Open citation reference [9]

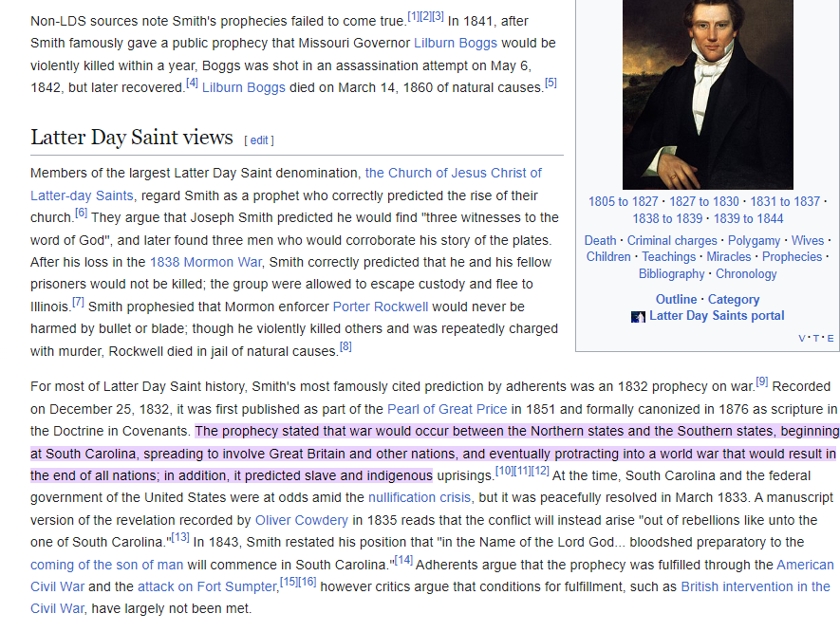[x=762, y=381]
